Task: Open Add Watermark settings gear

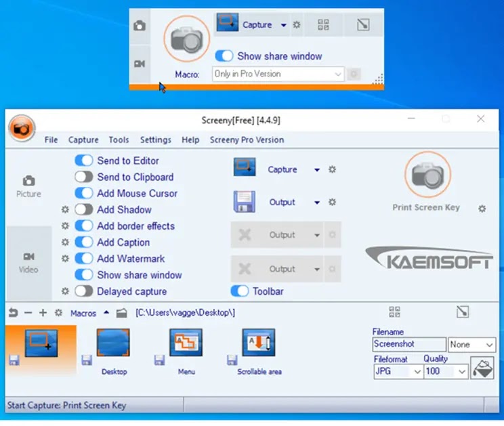Action: click(x=65, y=258)
